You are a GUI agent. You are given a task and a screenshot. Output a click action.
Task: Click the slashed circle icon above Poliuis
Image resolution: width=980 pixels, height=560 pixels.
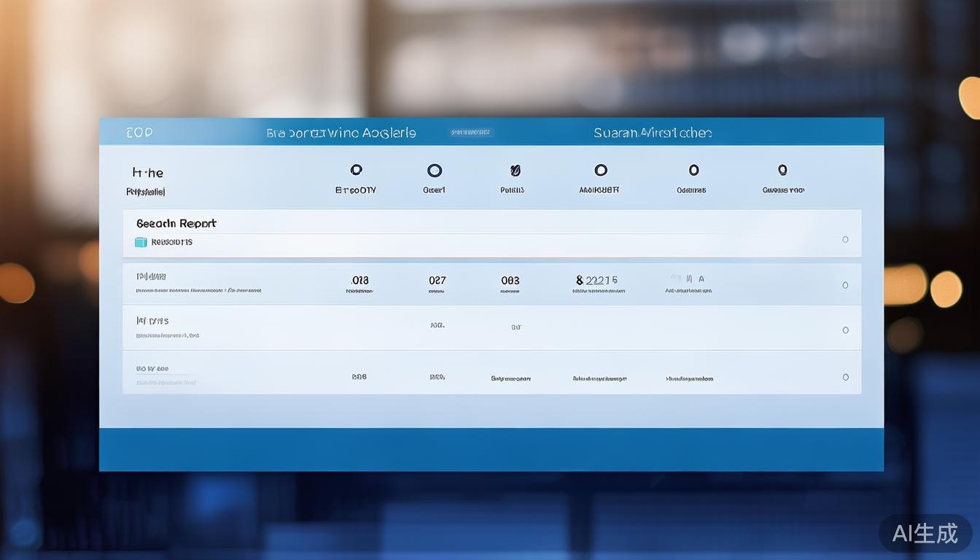click(516, 171)
